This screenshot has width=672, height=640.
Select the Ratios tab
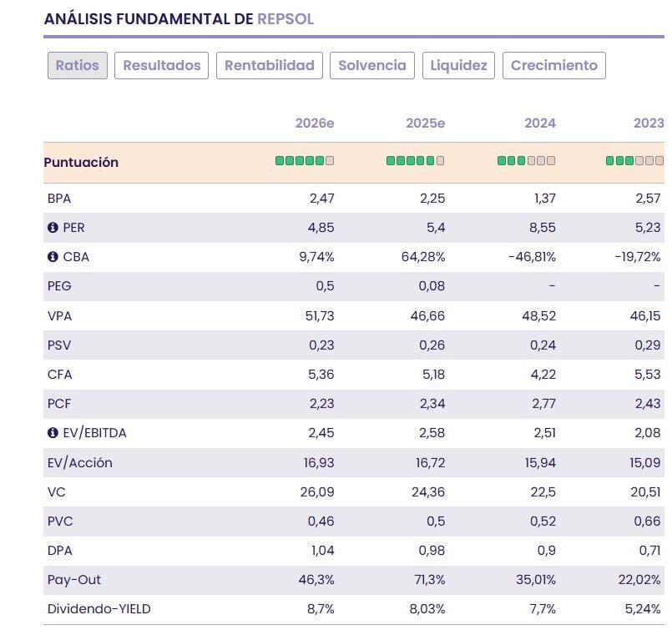click(78, 65)
